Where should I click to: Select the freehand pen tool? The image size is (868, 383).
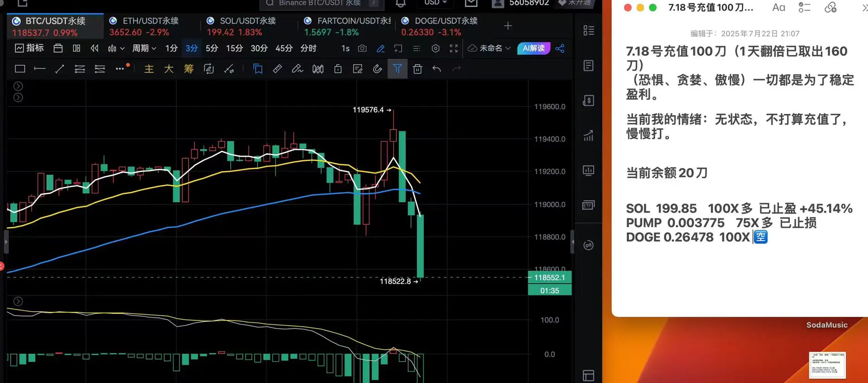click(x=298, y=69)
